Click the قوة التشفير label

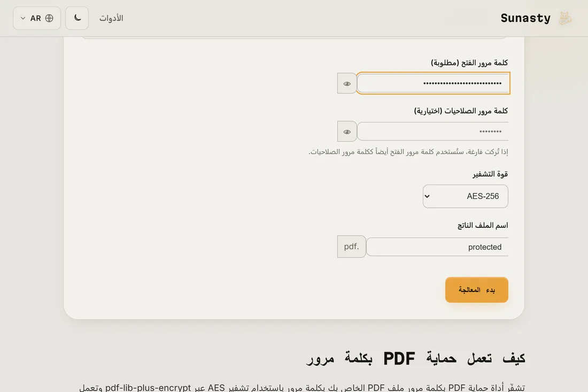click(x=490, y=174)
